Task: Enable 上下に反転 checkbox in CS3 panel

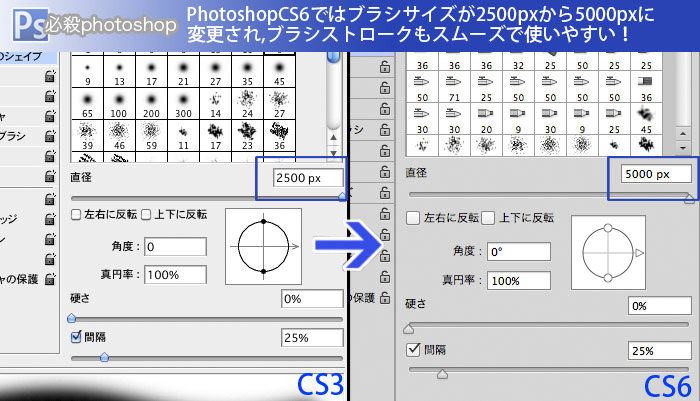Action: (146, 215)
